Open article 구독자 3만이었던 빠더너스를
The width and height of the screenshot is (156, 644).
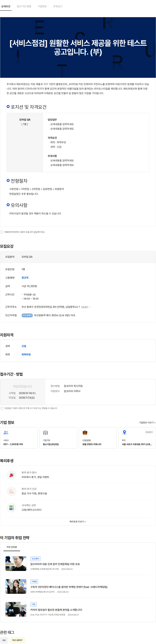pos(69,587)
